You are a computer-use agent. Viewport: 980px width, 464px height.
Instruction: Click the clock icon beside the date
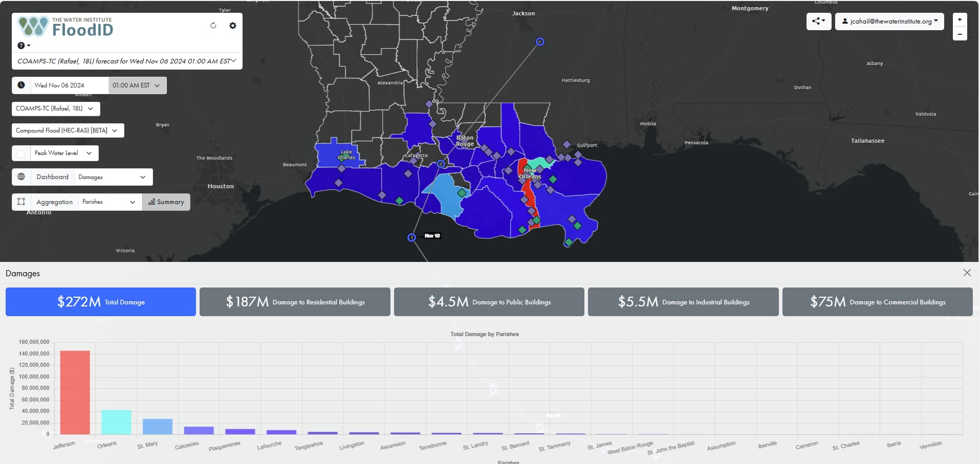[21, 85]
